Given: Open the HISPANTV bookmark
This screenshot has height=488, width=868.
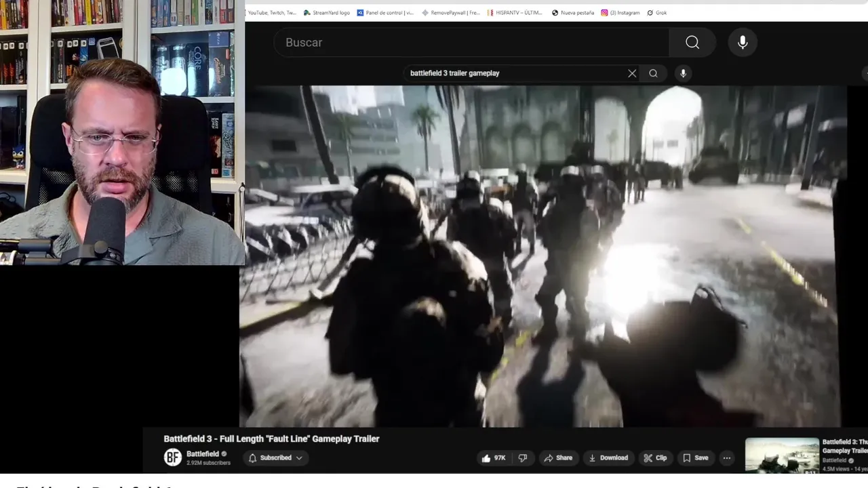Looking at the screenshot, I should (515, 12).
